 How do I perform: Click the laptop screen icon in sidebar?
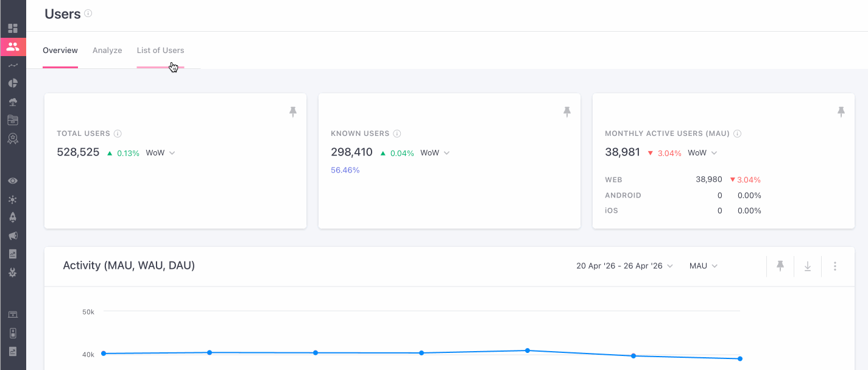(13, 315)
